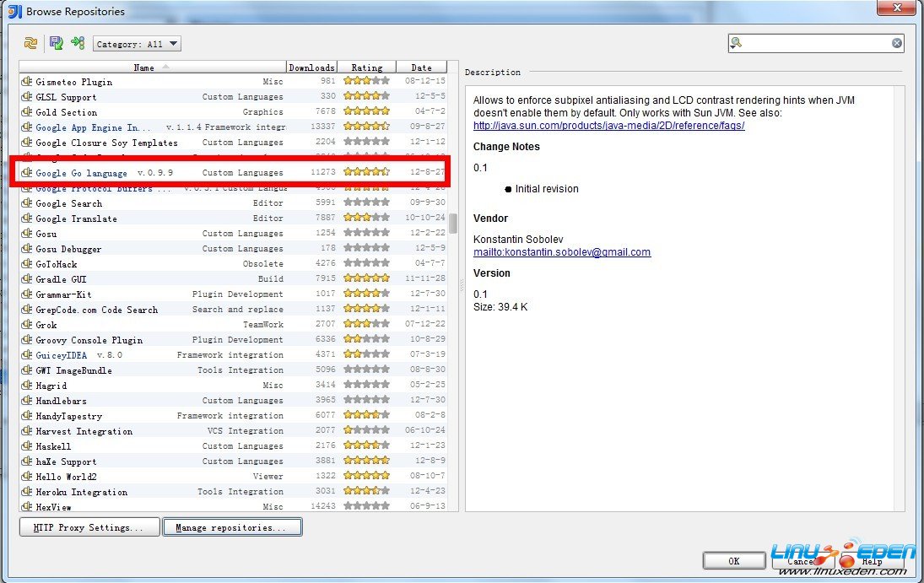Click plugin icon beside Google Translate
This screenshot has width=924, height=583.
(26, 218)
